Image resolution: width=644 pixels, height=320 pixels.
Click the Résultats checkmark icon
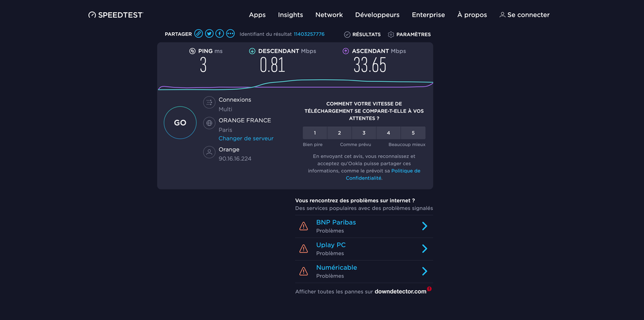coord(347,35)
